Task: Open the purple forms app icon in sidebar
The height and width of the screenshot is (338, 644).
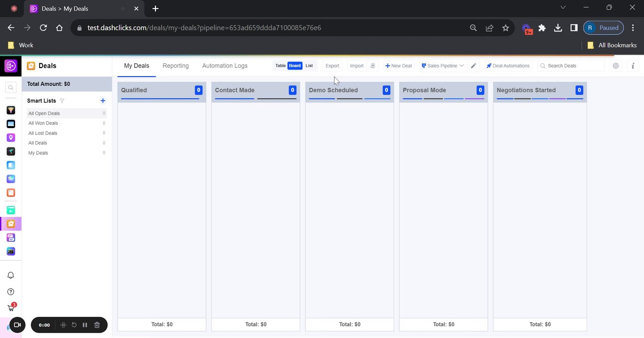Action: [11, 238]
